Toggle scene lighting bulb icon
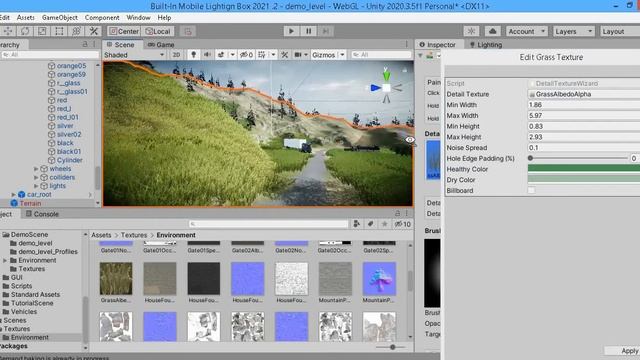Image resolution: width=640 pixels, height=360 pixels. point(193,55)
